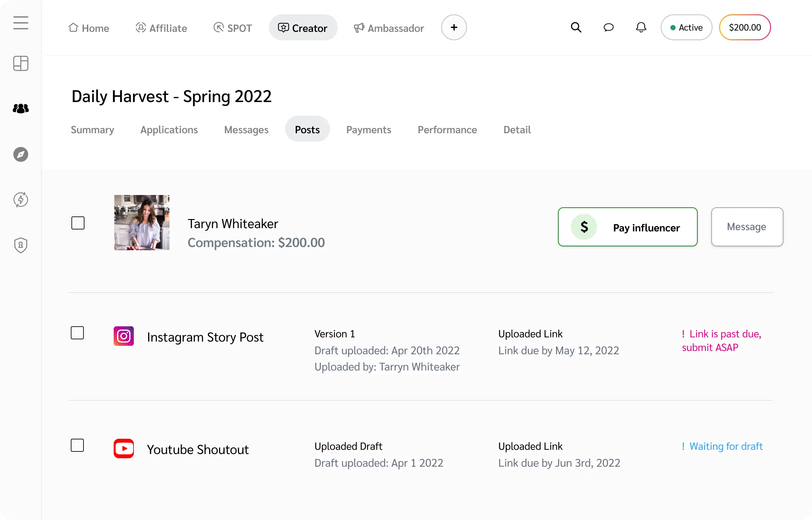
Task: Click the search magnifier icon
Action: click(576, 27)
